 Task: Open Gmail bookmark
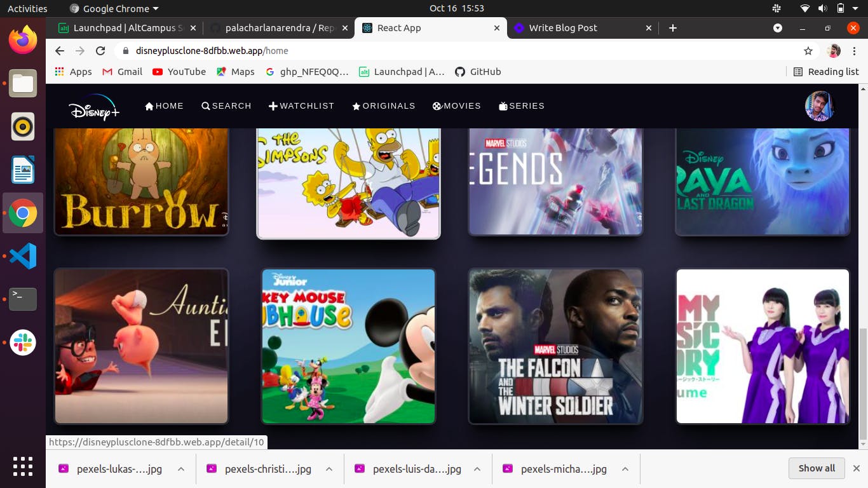[122, 72]
